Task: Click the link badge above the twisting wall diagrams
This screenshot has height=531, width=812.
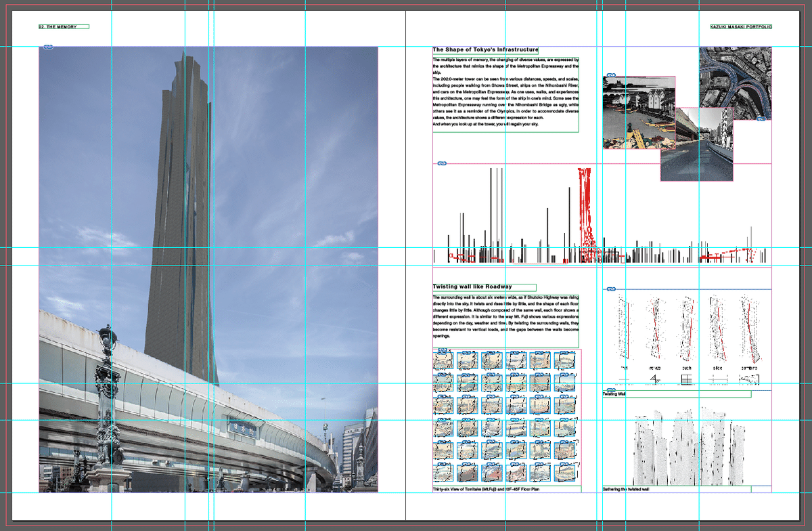Action: (x=610, y=289)
